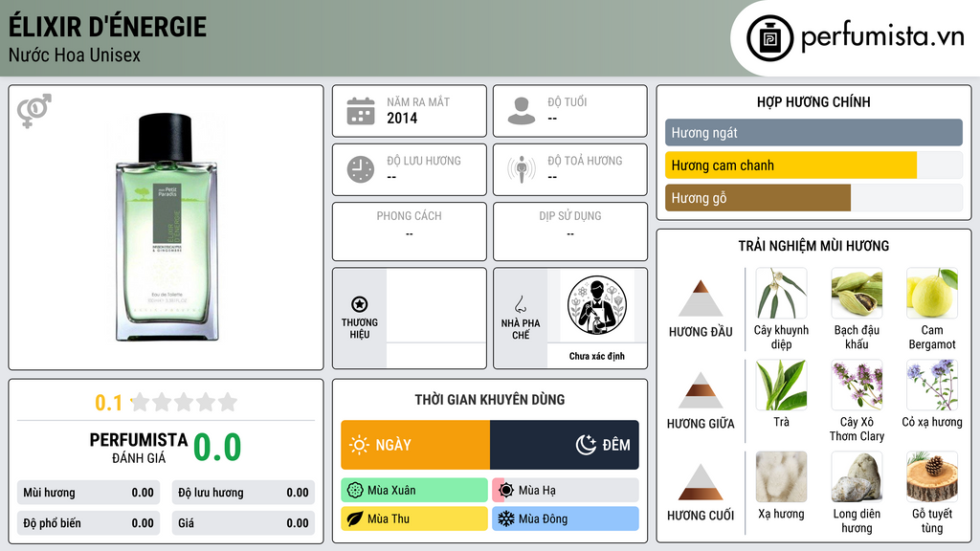This screenshot has width=980, height=551.
Task: Select the Mùa Xuân season chip
Action: (414, 491)
